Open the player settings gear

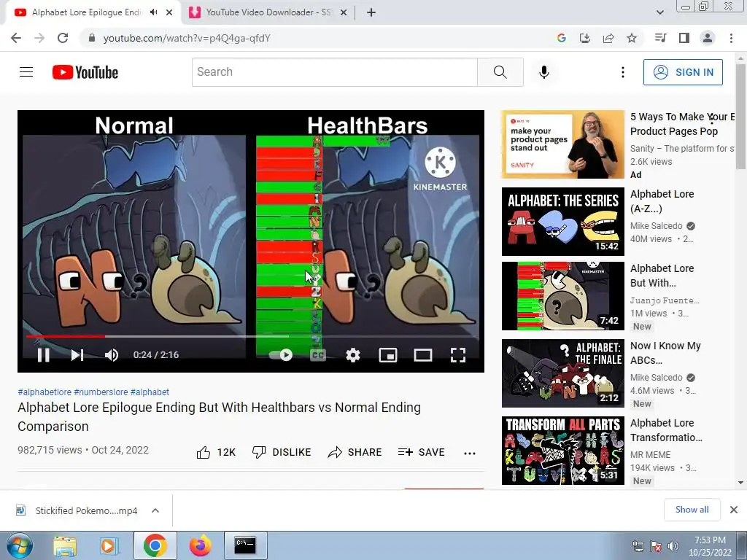coord(353,355)
